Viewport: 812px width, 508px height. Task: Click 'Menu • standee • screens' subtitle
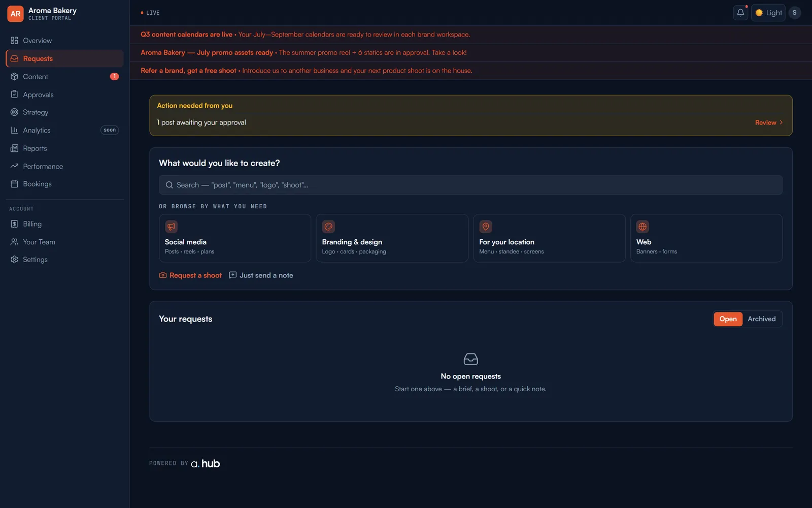511,251
